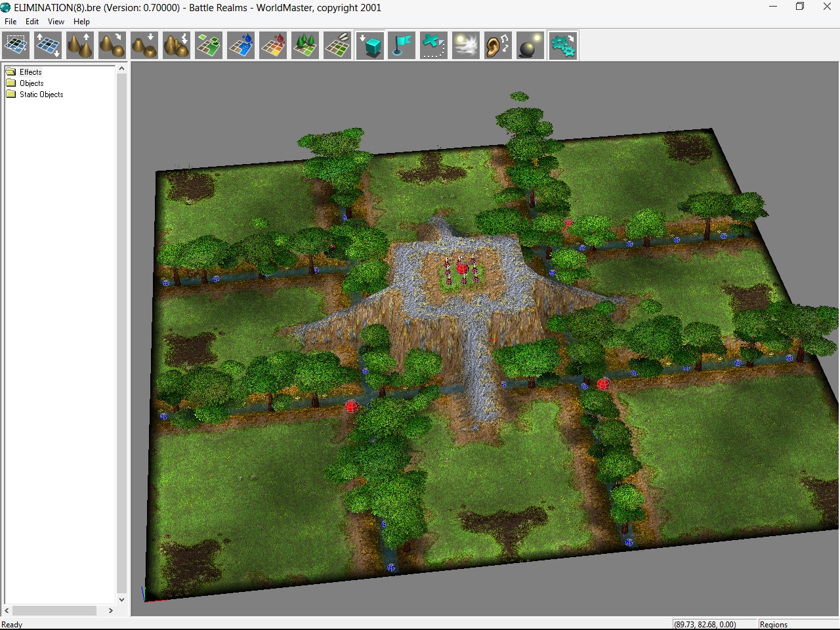This screenshot has width=840, height=630.
Task: Toggle the place object cube tool
Action: pyautogui.click(x=370, y=46)
